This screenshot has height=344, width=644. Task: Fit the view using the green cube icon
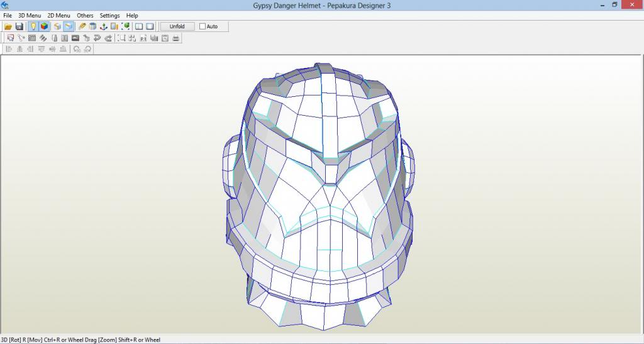point(126,26)
